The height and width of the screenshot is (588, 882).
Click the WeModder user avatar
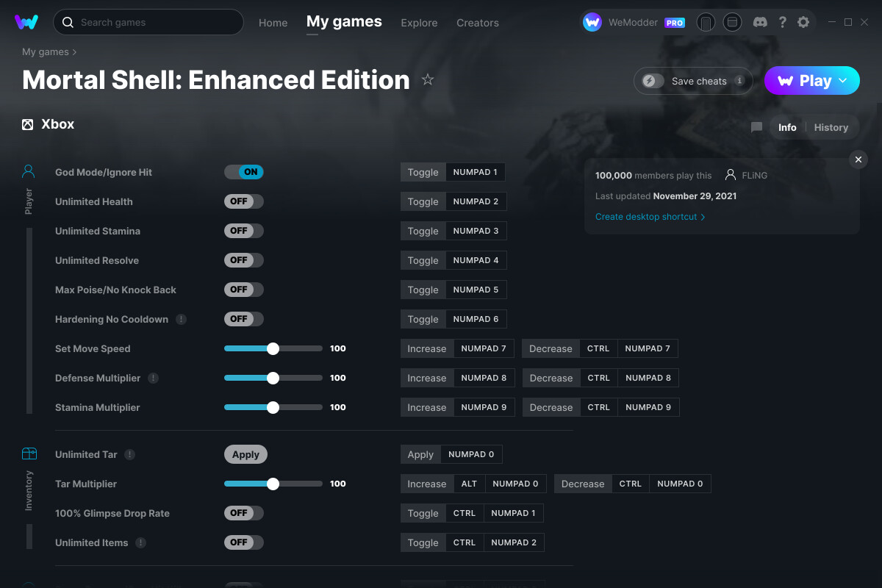(x=592, y=22)
